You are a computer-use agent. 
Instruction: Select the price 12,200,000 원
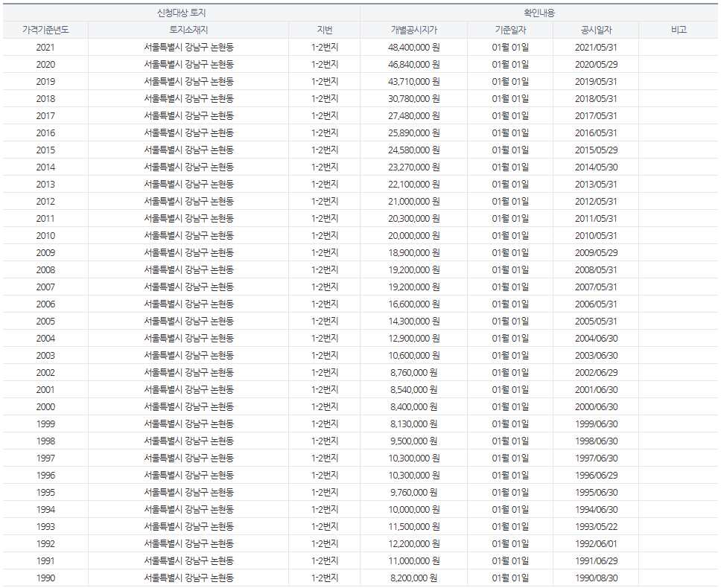(414, 543)
